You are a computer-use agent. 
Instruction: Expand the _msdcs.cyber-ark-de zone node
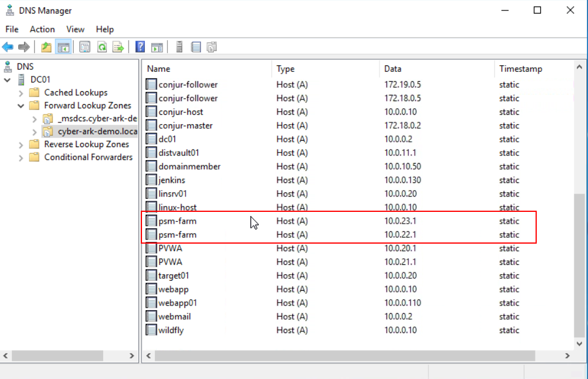tap(35, 119)
